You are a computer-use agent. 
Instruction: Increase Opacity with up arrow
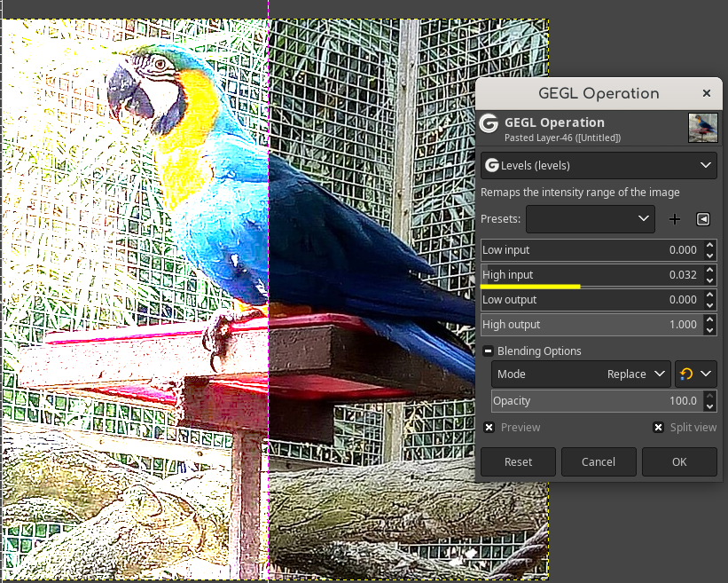pyautogui.click(x=710, y=396)
